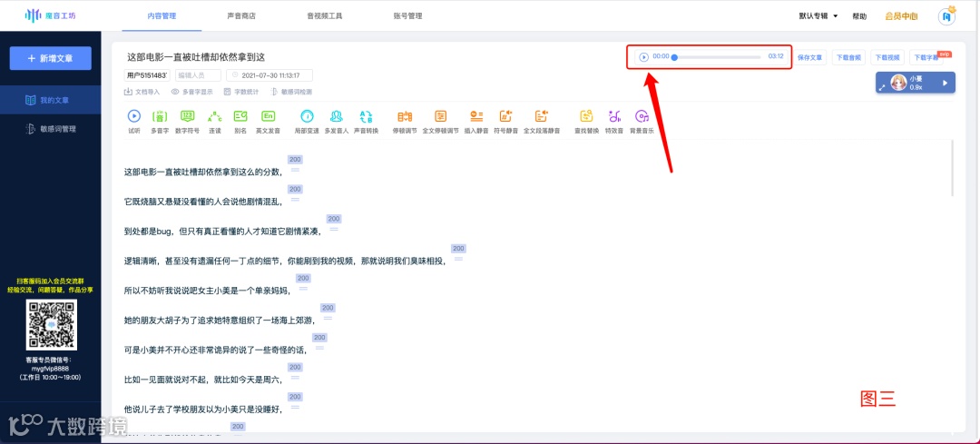
Task: Click the 编辑人员 editor input field
Action: (198, 75)
